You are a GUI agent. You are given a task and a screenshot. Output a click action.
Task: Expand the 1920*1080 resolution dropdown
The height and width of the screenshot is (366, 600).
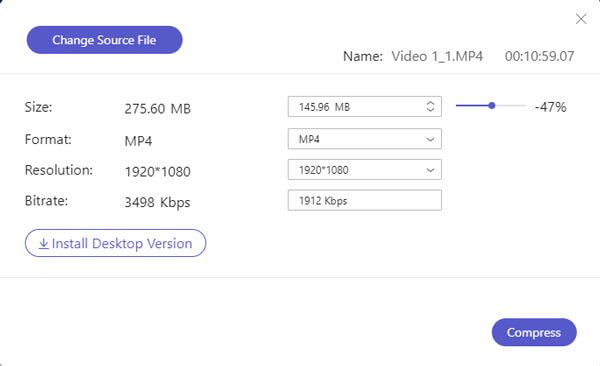pos(365,170)
